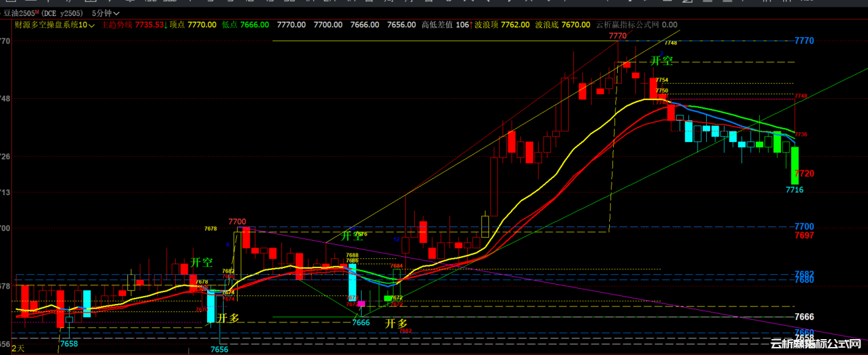868x355 pixels.
Task: Click the 云析赢指标公式网 0.00 header label
Action: tap(636, 25)
